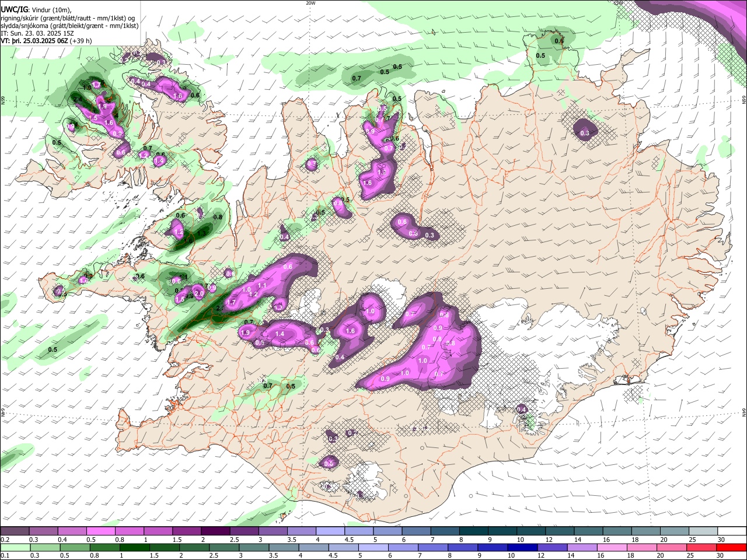The height and width of the screenshot is (560, 747).
Task: Click the 64N latitude label on the right edge
Action: point(744,412)
